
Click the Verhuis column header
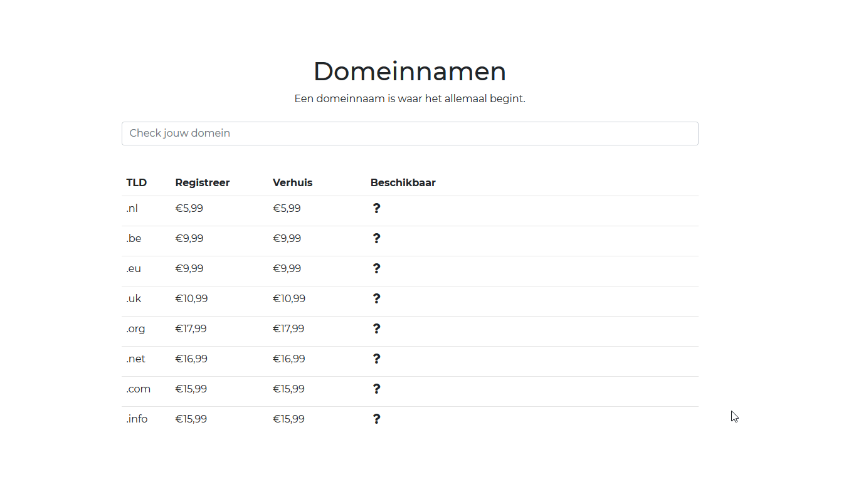coord(292,183)
